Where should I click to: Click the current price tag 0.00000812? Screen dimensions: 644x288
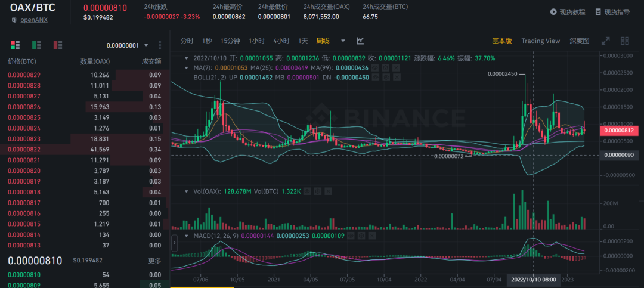(x=620, y=131)
